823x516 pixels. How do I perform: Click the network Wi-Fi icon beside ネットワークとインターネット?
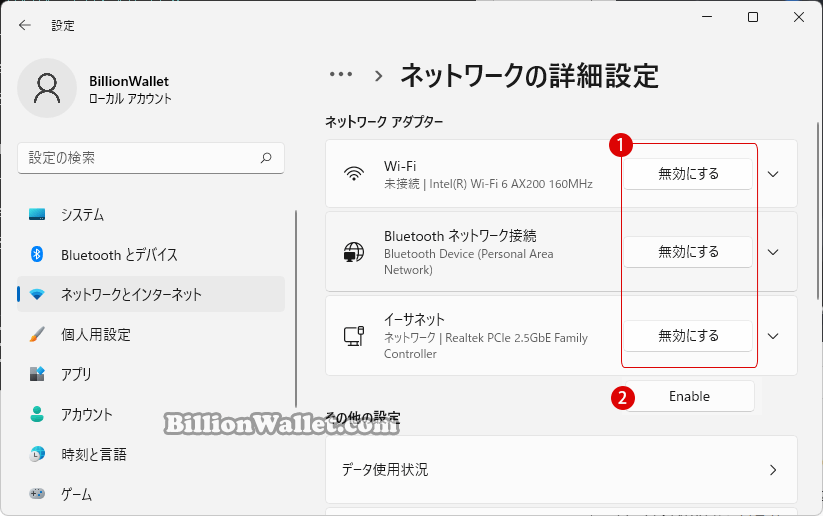[37, 294]
